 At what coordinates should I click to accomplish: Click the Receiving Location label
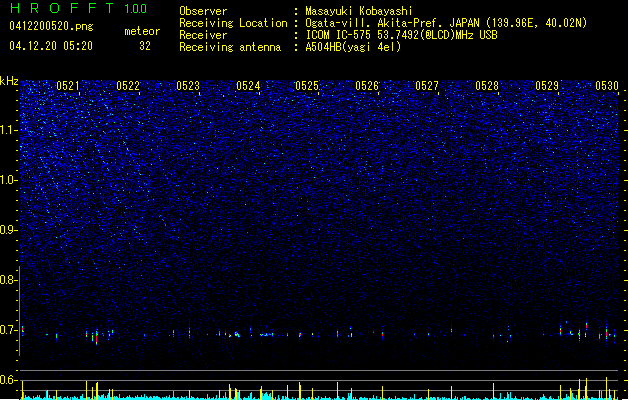pos(233,23)
